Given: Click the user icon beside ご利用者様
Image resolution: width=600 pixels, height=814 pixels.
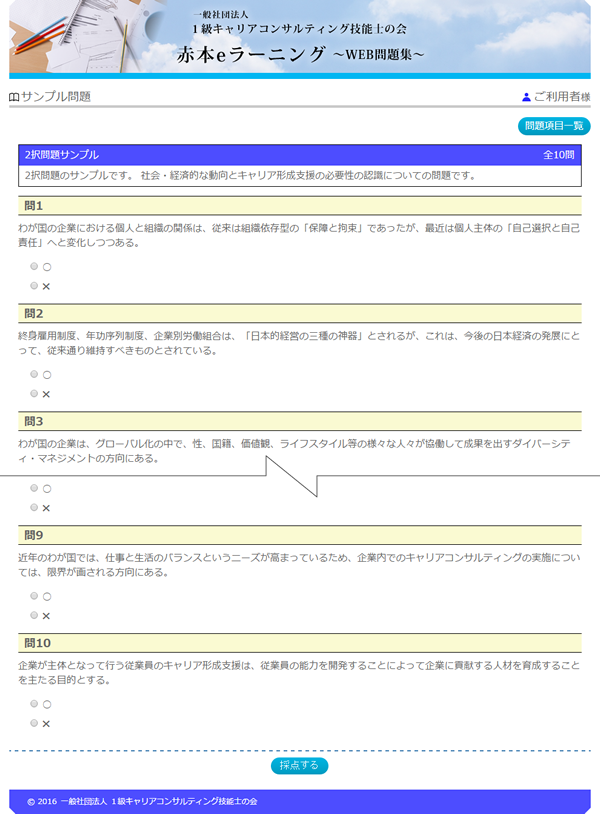Looking at the screenshot, I should (x=526, y=97).
